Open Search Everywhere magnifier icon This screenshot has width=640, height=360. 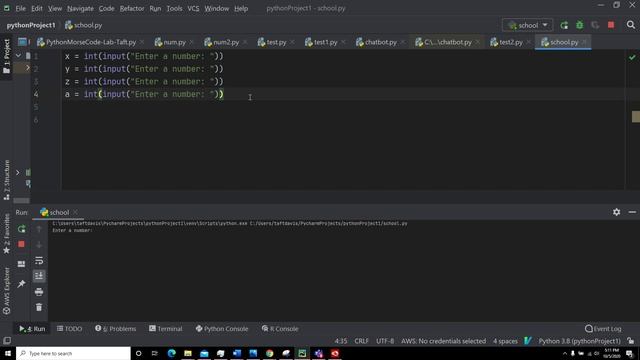click(631, 25)
